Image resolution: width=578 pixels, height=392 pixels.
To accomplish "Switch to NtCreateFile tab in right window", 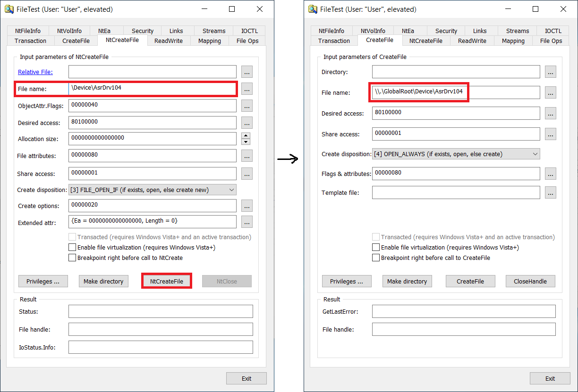I will pos(426,41).
